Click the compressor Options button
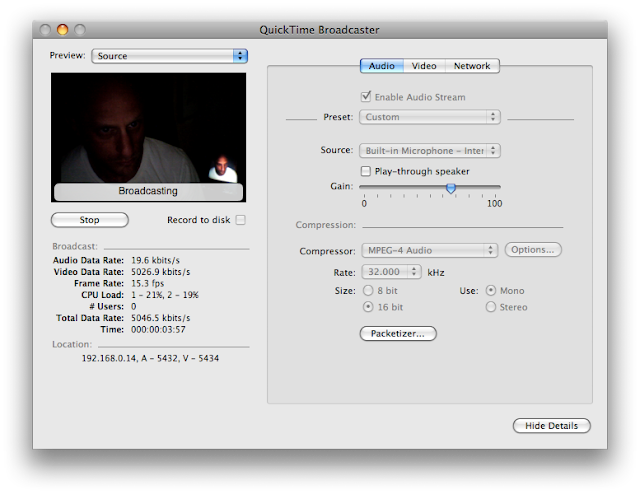The height and width of the screenshot is (494, 640). (x=533, y=249)
